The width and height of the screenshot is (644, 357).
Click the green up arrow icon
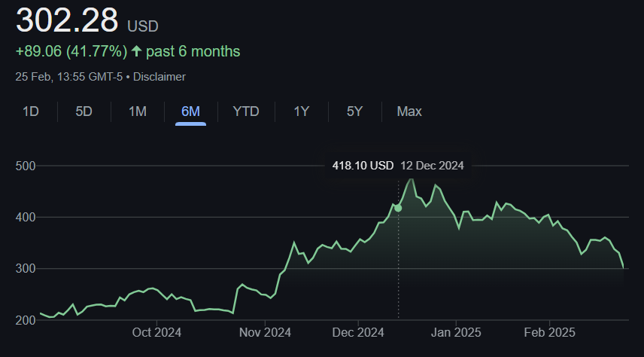point(136,51)
